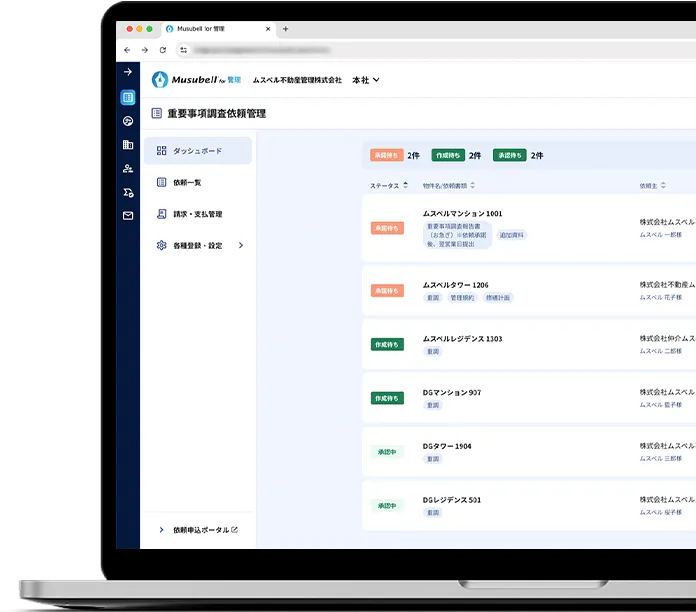Viewport: 696px width, 612px height.
Task: Click ムスベル不動産管理株式会社 company name
Action: click(297, 80)
